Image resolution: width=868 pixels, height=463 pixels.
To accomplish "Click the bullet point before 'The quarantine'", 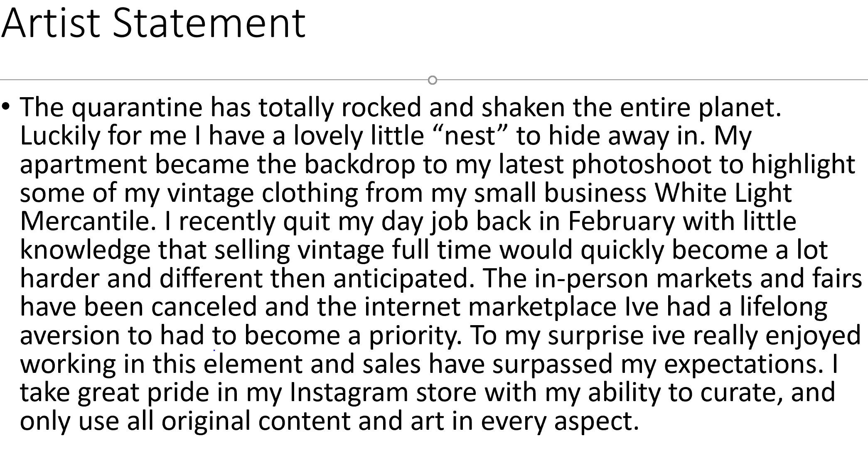I will tap(6, 107).
